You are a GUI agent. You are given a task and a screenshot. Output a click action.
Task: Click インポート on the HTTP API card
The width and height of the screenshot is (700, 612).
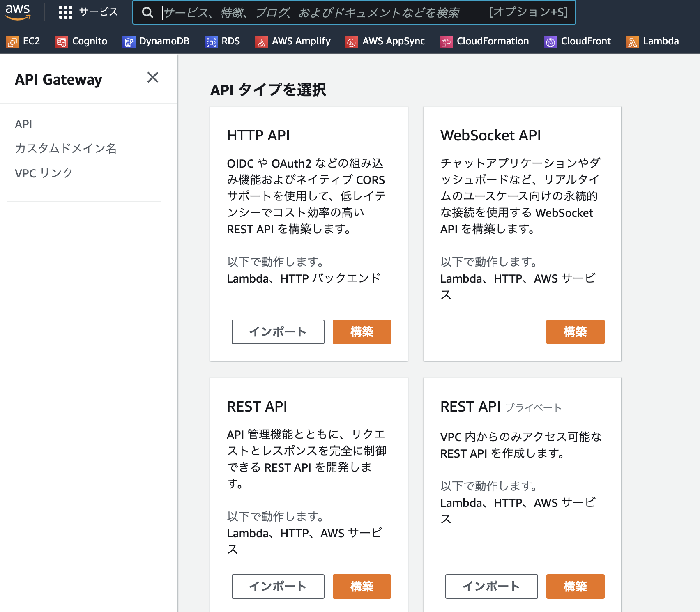(278, 332)
